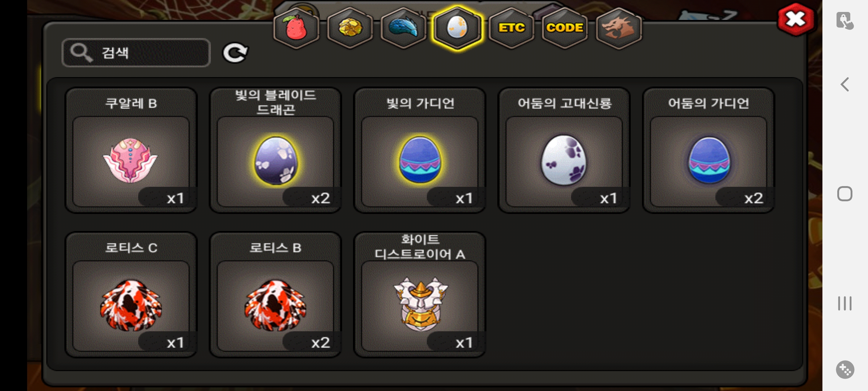The height and width of the screenshot is (391, 868).
Task: Select the egg category tab
Action: pyautogui.click(x=458, y=28)
